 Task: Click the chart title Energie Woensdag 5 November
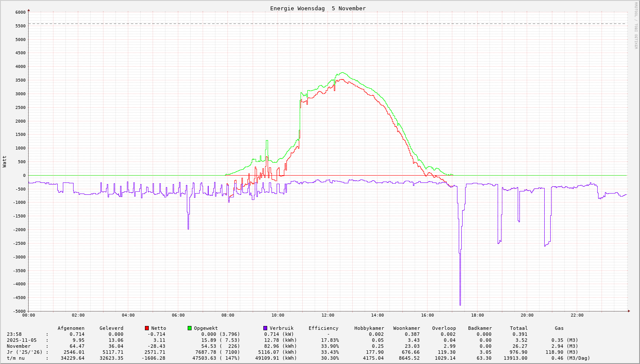tap(318, 9)
